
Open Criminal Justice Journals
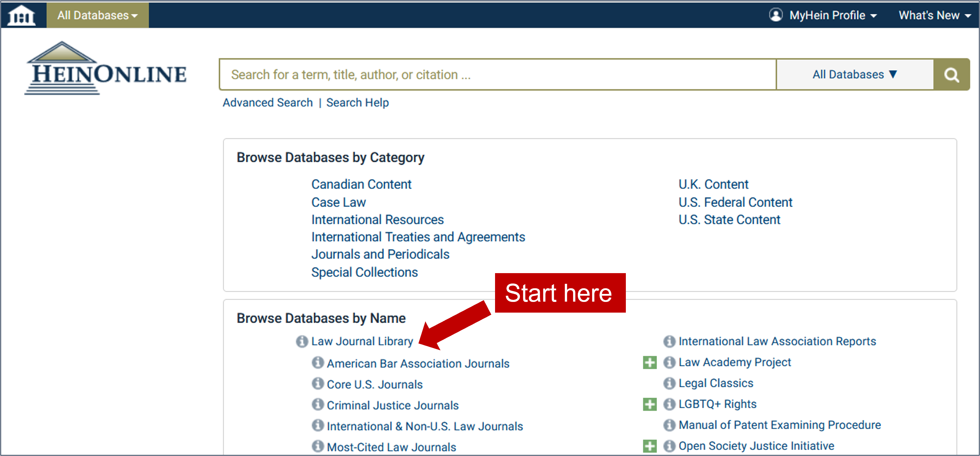393,405
